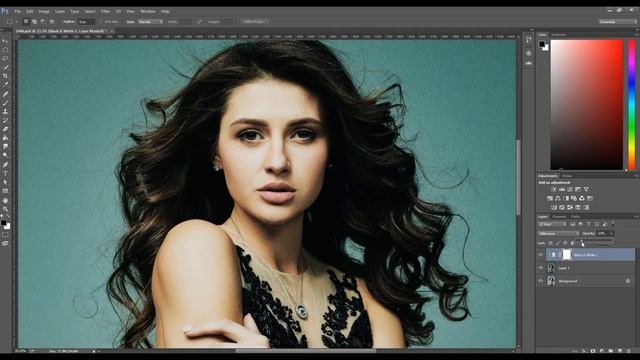This screenshot has width=640, height=360.
Task: Open the layer filter Kind dropdown
Action: 552,224
